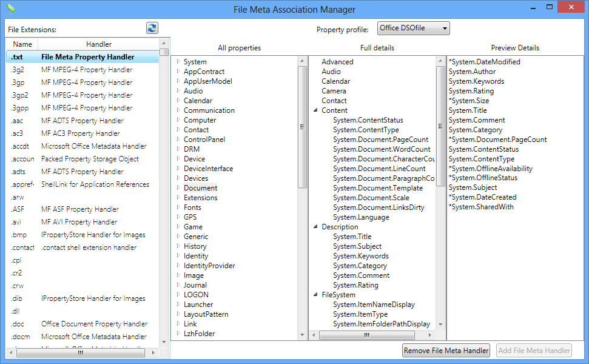Click the Remove File Meta Handler button
Screen dimensions: 589x364
point(446,350)
